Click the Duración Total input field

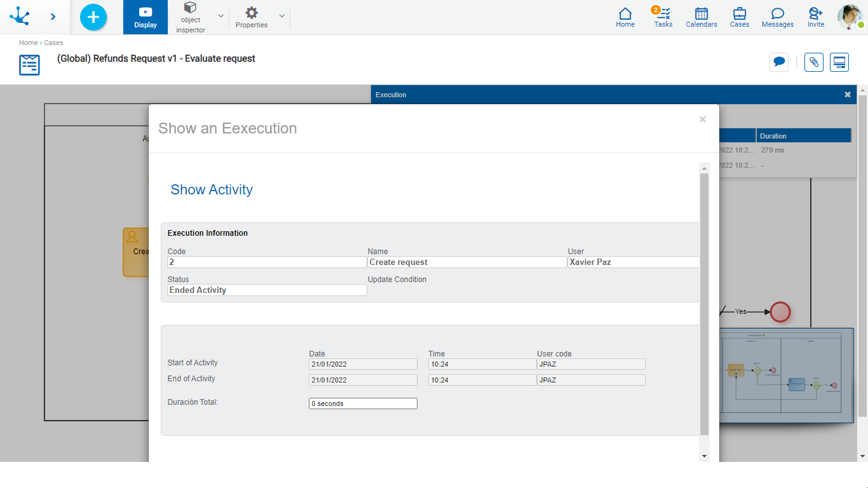(363, 403)
